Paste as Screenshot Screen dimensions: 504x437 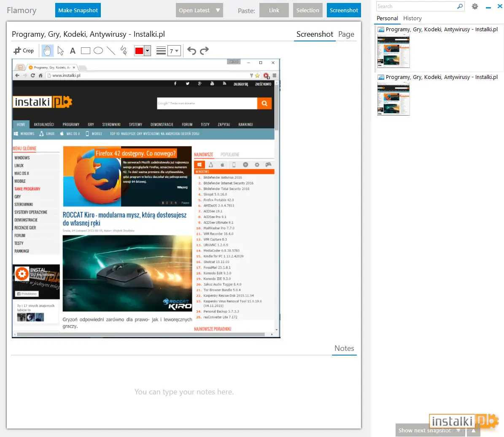point(344,10)
